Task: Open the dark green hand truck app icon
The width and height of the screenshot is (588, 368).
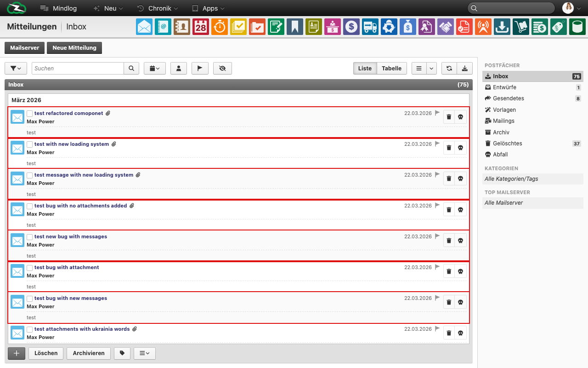Action: (x=521, y=27)
